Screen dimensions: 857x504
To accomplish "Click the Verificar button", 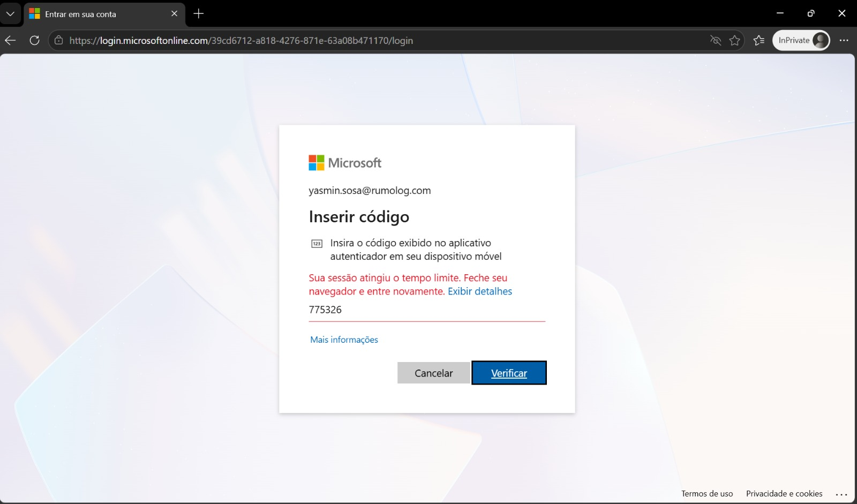I will (509, 373).
